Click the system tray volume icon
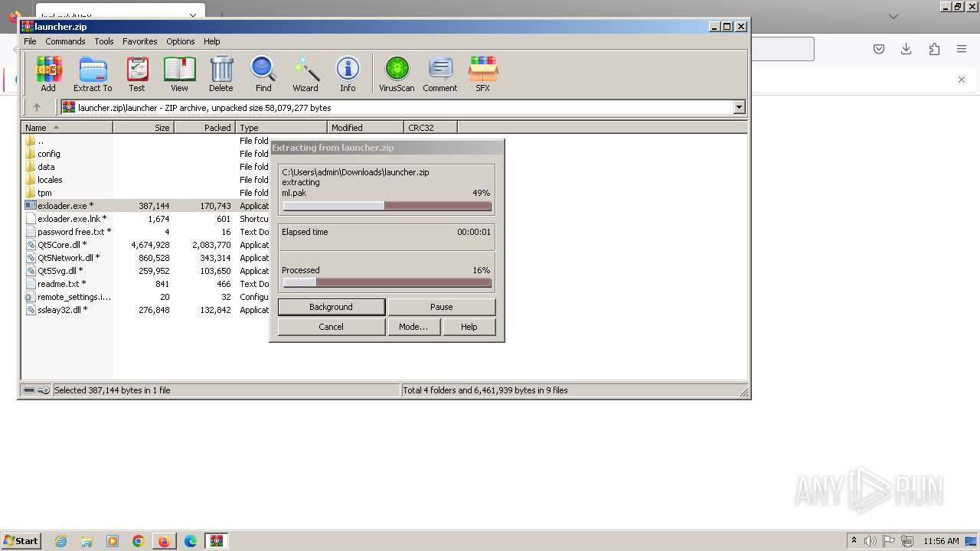Screen dimensions: 980x551 point(871,541)
